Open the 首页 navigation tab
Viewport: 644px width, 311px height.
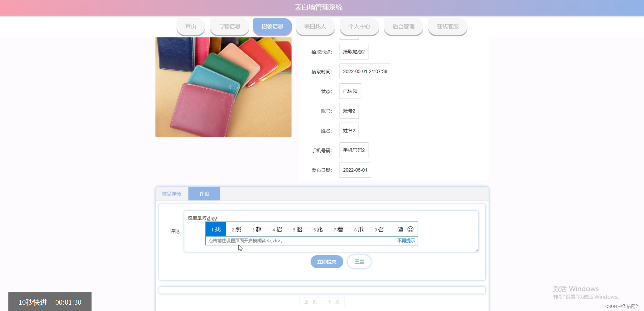coord(191,26)
